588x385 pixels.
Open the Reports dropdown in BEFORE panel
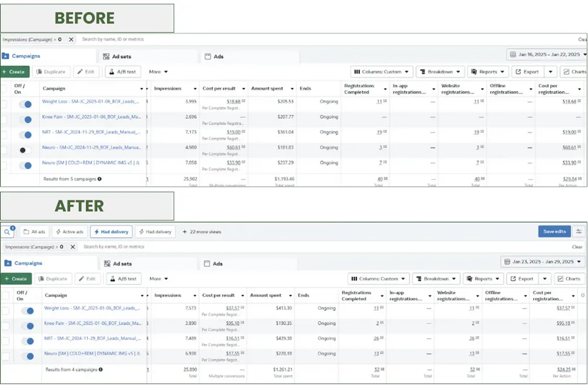[489, 72]
